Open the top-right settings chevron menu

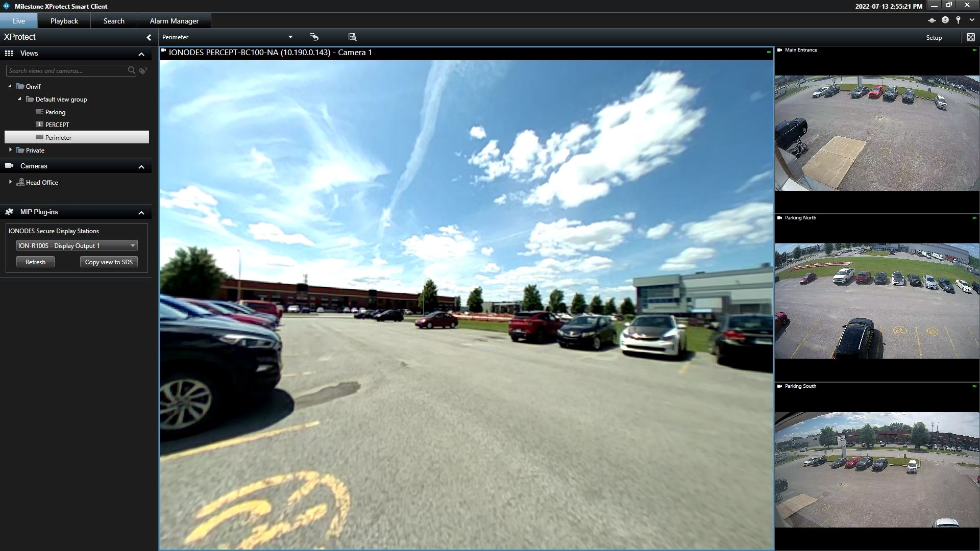(x=972, y=20)
